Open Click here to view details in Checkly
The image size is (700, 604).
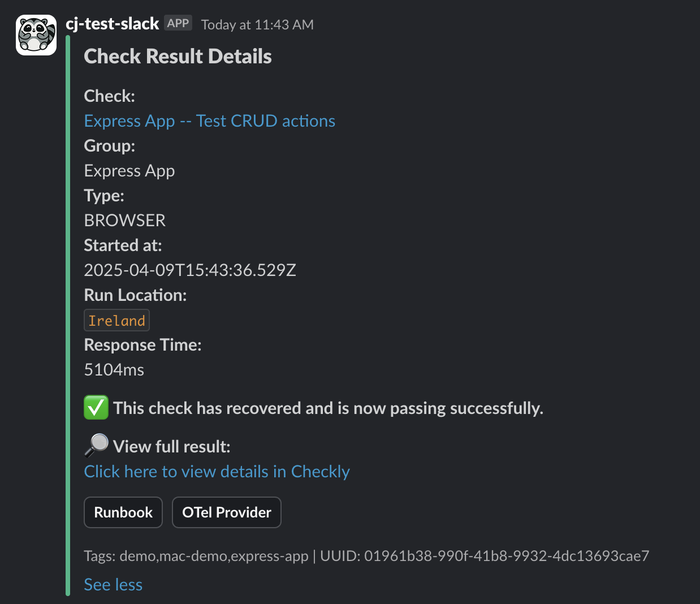[x=217, y=471]
